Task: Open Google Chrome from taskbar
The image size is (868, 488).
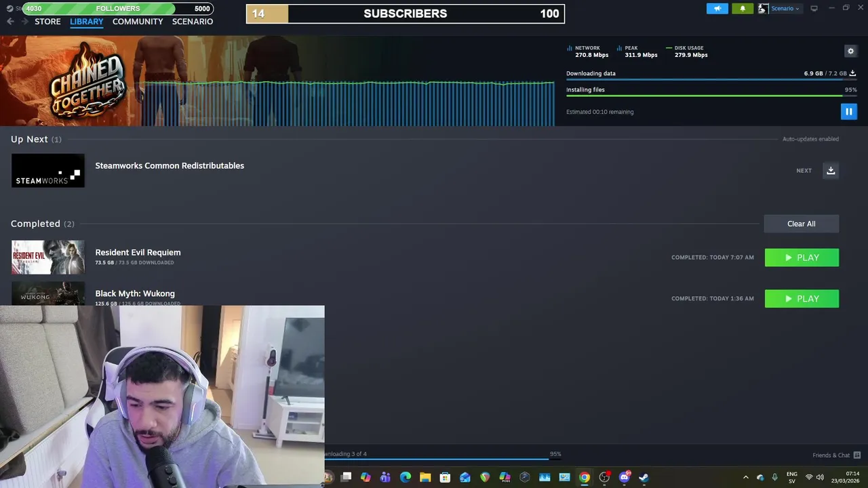Action: coord(585,477)
